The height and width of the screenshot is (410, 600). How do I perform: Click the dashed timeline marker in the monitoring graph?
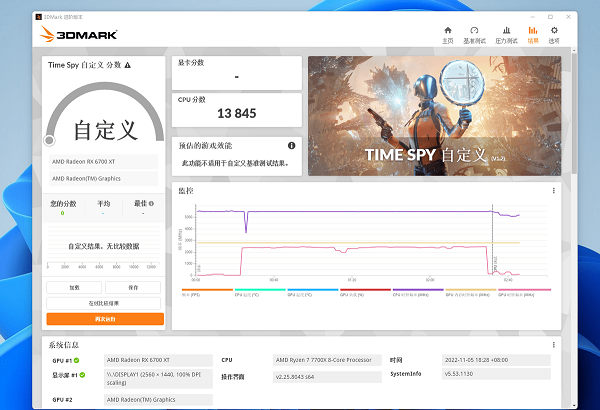(492, 240)
